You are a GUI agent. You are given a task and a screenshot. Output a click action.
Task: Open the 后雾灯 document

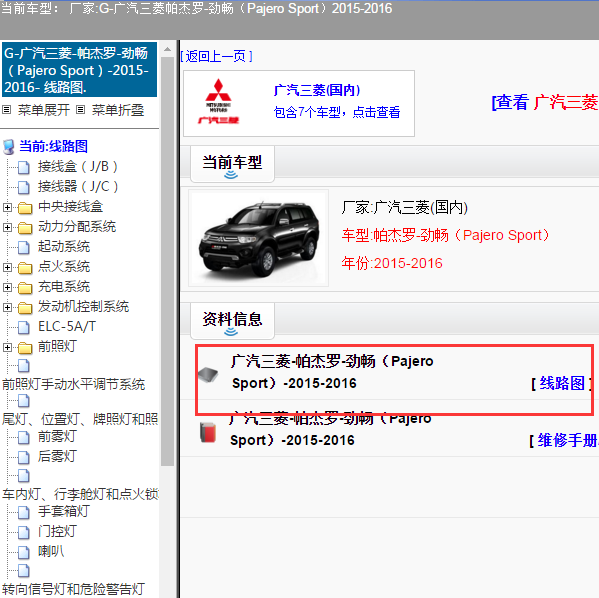[57, 456]
